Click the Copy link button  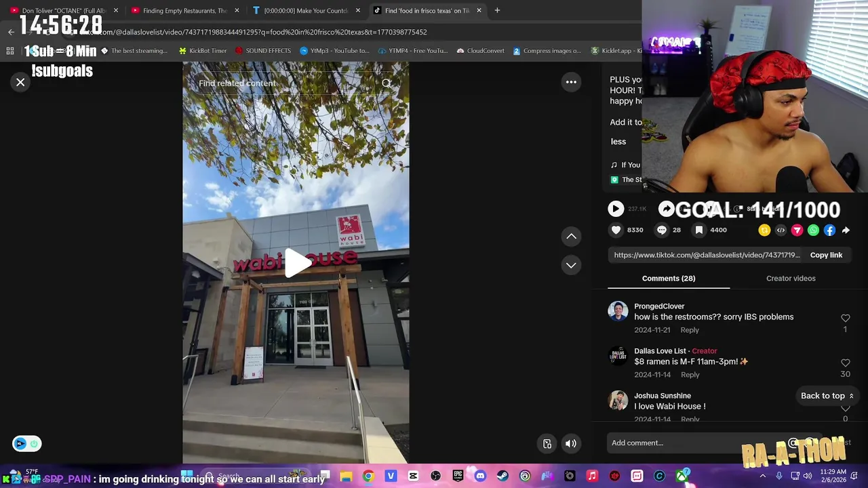(826, 255)
